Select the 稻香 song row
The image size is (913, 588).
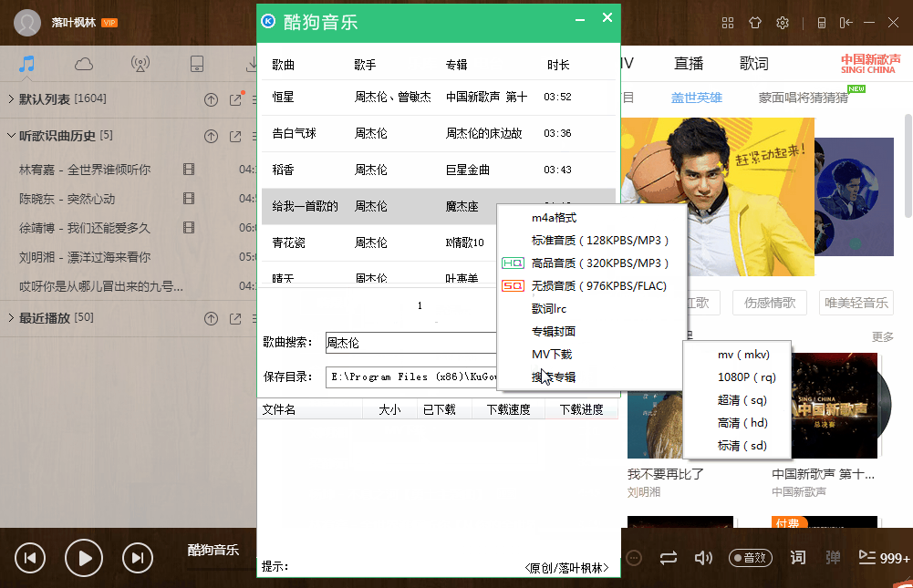439,170
